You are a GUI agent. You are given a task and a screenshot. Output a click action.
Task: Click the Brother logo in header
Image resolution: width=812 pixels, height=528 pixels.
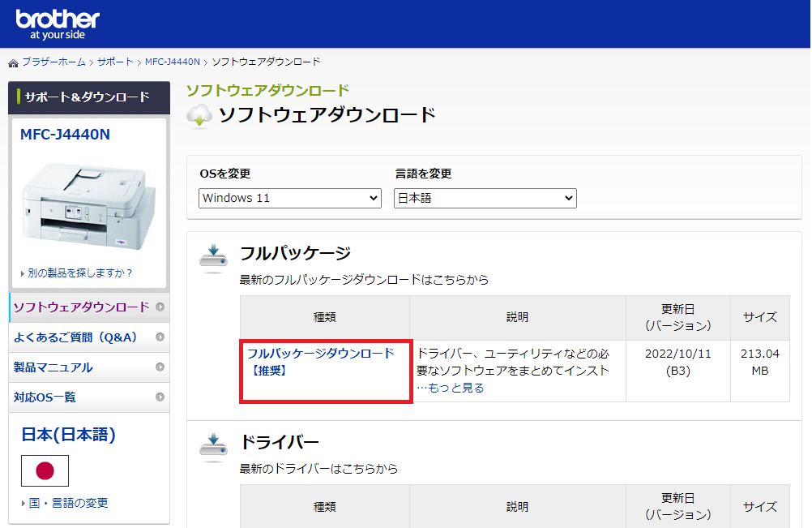click(x=58, y=24)
